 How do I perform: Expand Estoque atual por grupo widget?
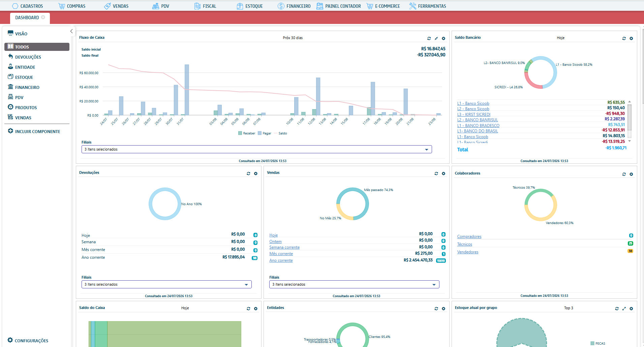[624, 309]
